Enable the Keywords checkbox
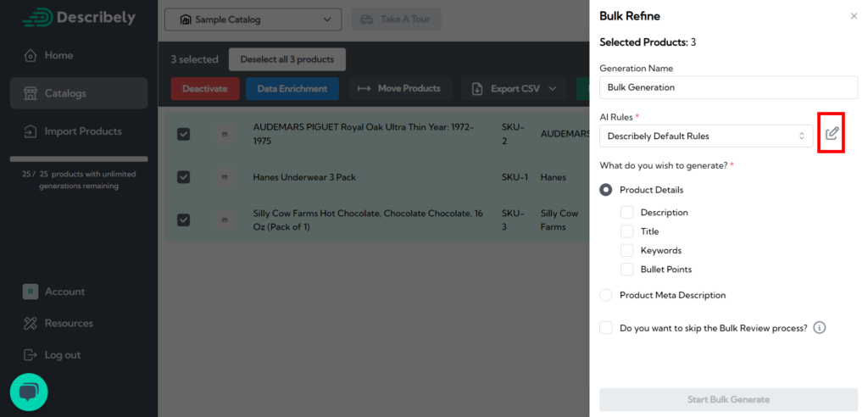This screenshot has height=417, width=868. pyautogui.click(x=627, y=250)
